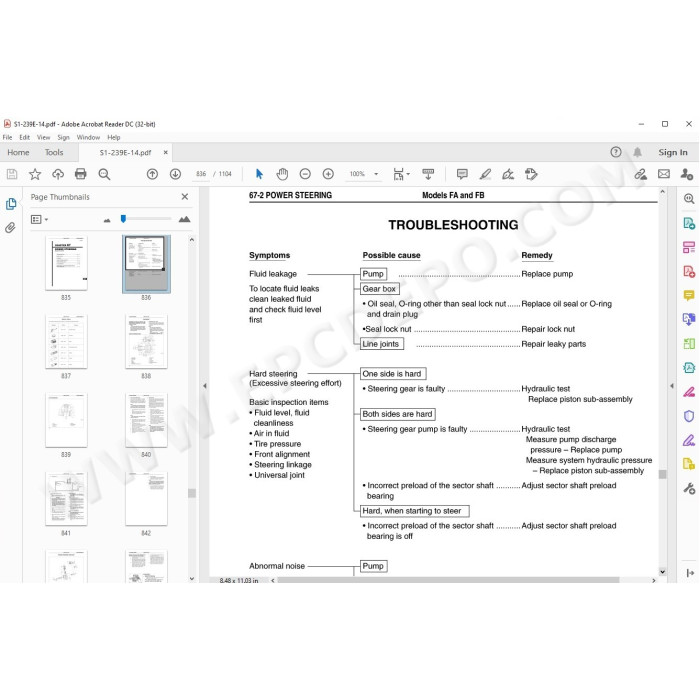Close the Page Thumbnails panel
700x700 pixels.
(x=185, y=196)
